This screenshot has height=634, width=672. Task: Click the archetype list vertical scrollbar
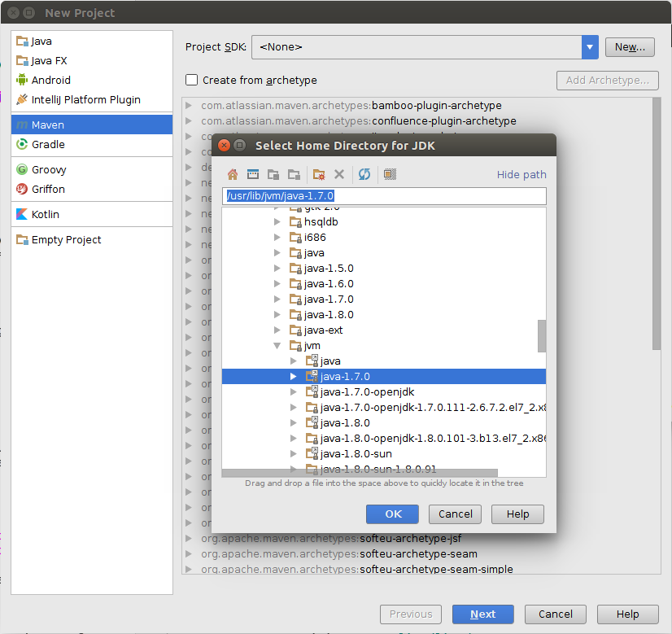(657, 224)
